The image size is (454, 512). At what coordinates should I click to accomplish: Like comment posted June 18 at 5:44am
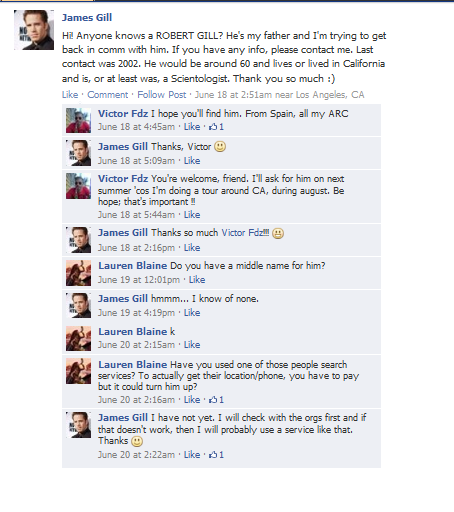pos(192,215)
